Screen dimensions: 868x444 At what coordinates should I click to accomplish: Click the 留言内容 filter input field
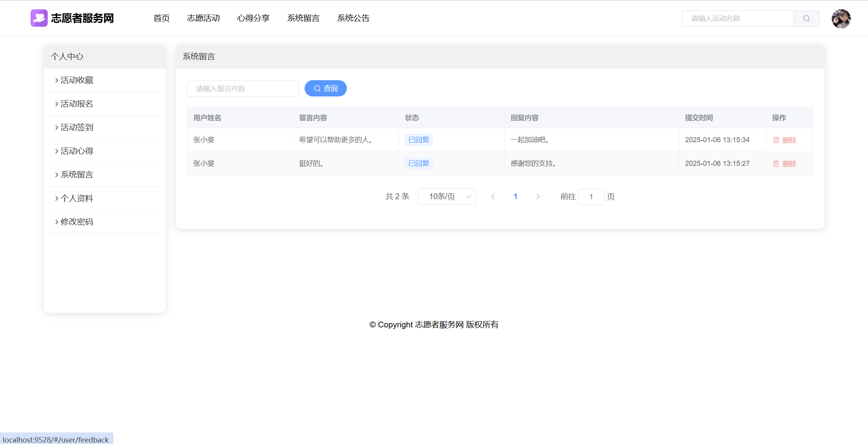click(x=243, y=89)
